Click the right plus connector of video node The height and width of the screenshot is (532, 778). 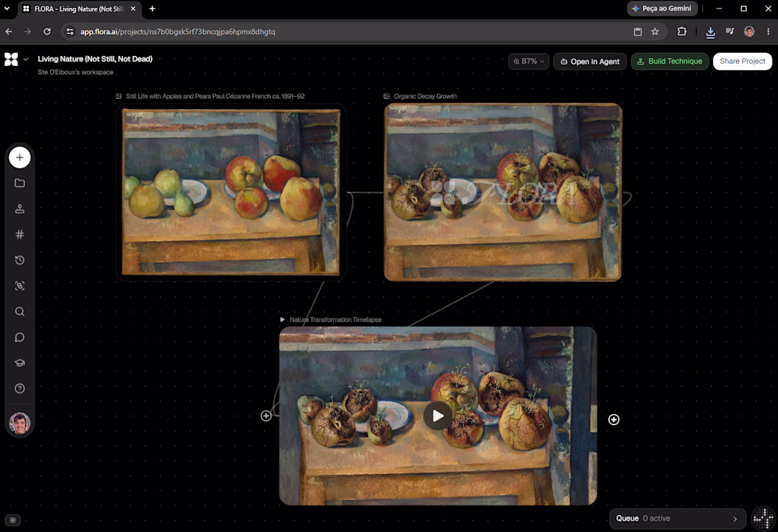click(614, 420)
